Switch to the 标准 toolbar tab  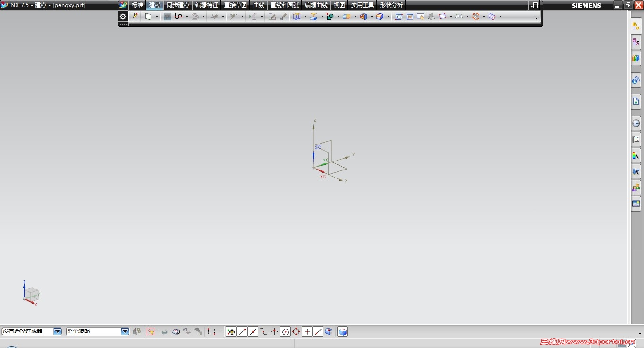137,5
